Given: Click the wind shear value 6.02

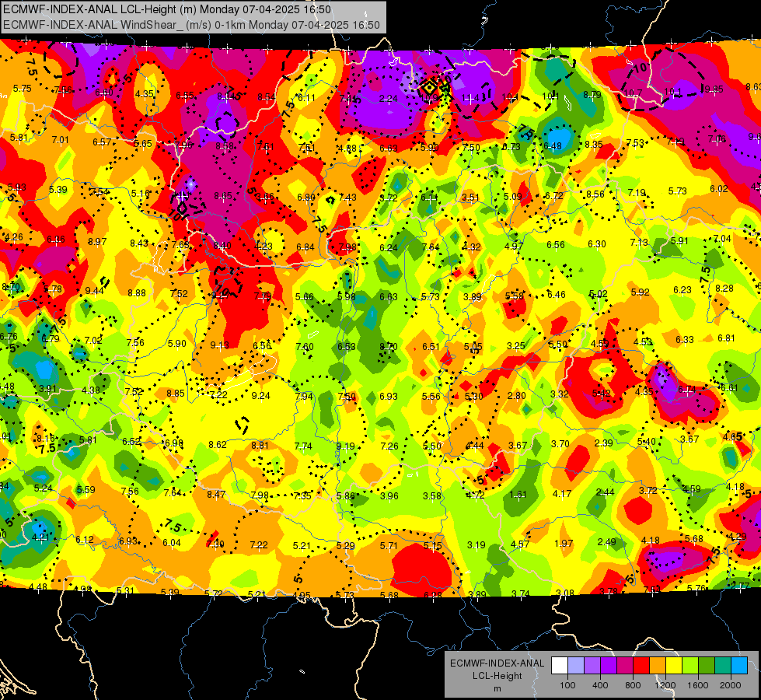Looking at the screenshot, I should (719, 189).
